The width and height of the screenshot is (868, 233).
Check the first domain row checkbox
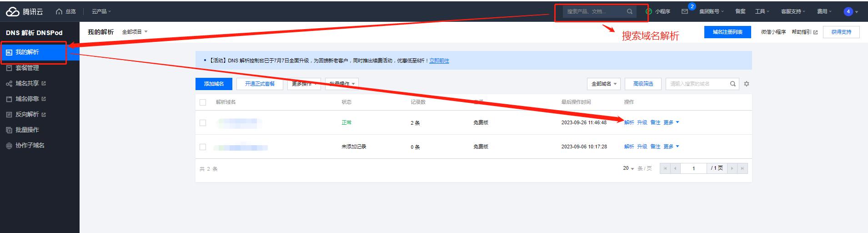[x=203, y=123]
